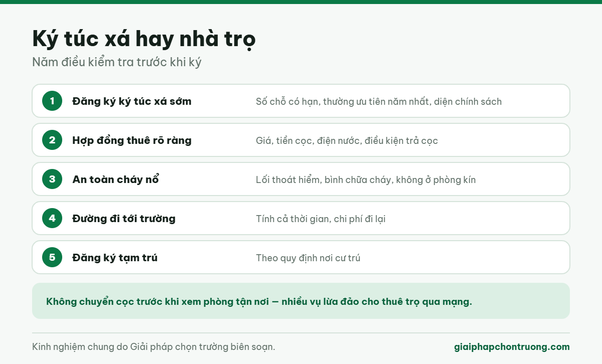Image resolution: width=602 pixels, height=364 pixels.
Task: Click heading "Đường đi tới trường"
Action: coord(124,219)
